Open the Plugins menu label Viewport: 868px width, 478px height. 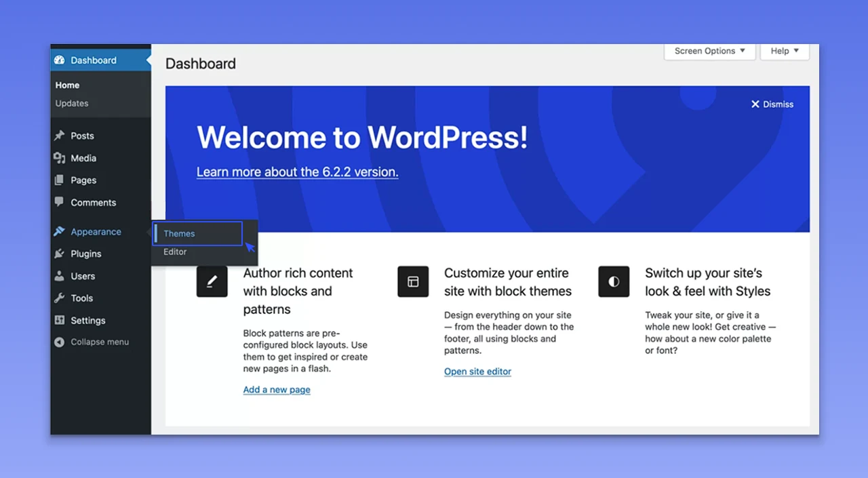click(x=86, y=254)
